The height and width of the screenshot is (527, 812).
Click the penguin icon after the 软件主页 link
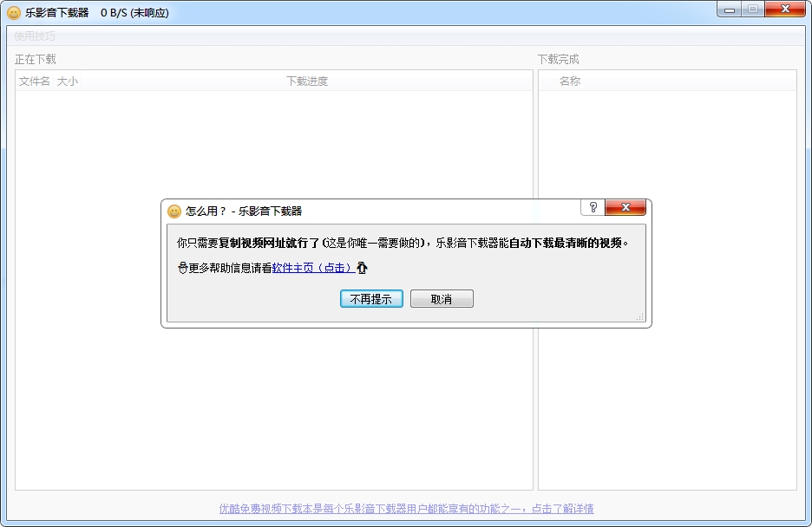coord(362,268)
